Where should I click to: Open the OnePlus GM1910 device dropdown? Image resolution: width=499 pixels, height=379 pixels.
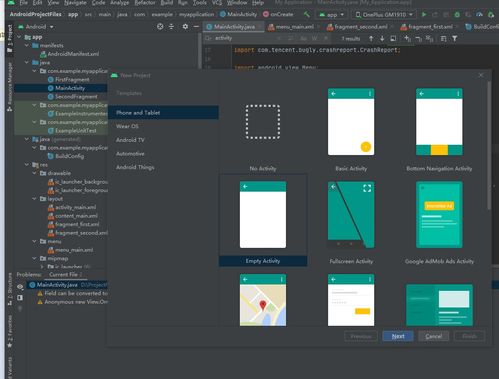(384, 15)
